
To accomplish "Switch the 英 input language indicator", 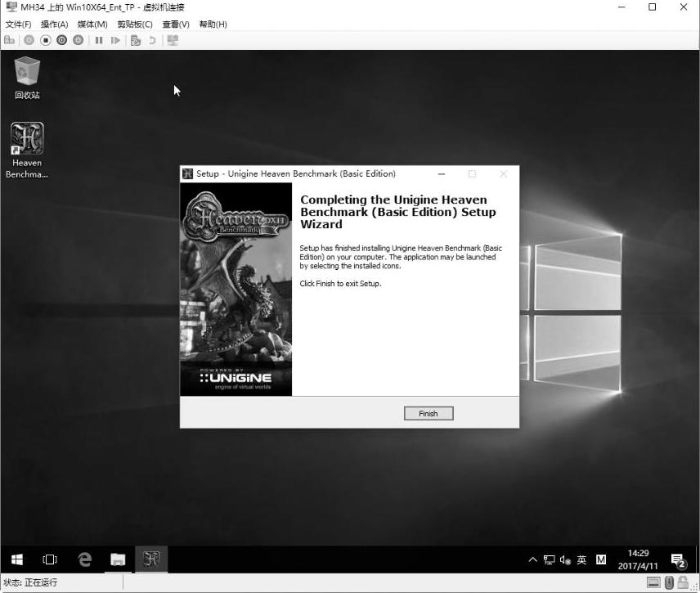I will point(581,559).
